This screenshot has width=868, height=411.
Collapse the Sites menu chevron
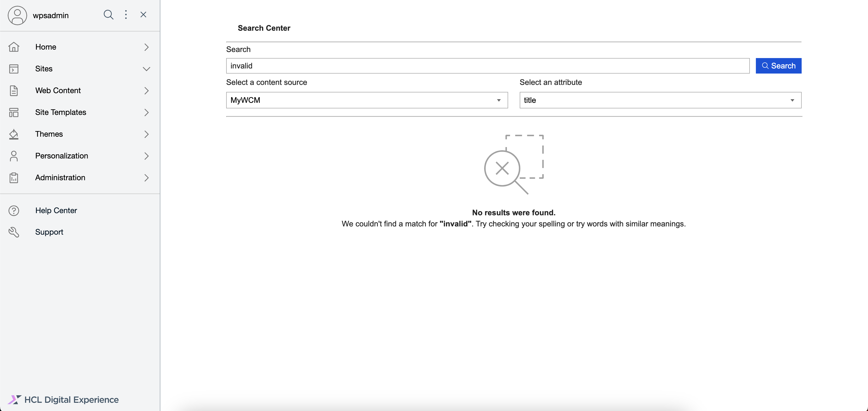[146, 69]
